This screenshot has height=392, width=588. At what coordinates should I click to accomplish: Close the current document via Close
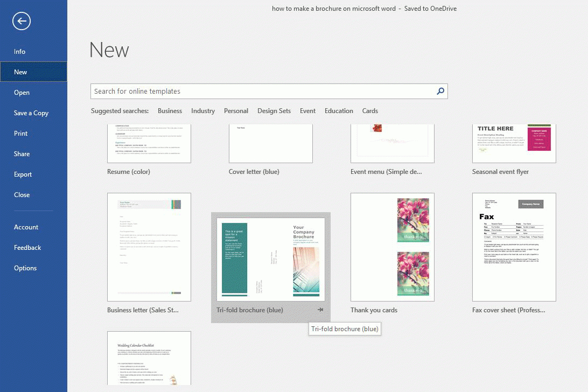(21, 194)
